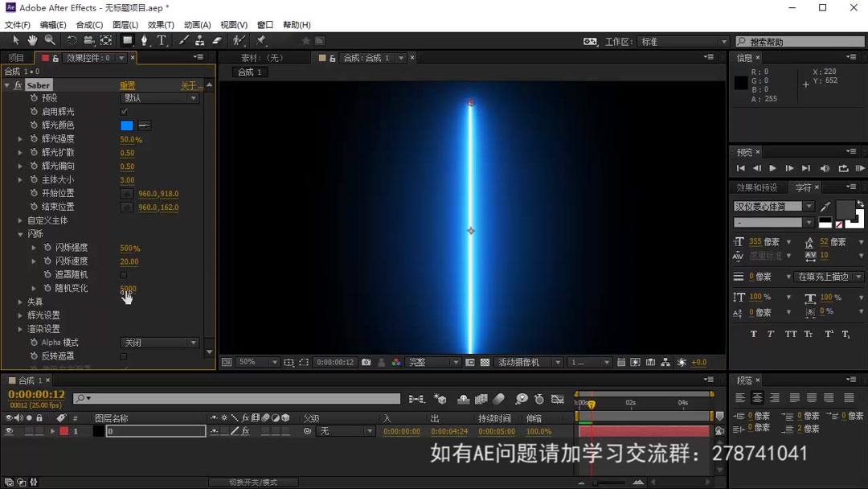Activate the Pen tool
Viewport: 868px width, 489px height.
pos(144,40)
